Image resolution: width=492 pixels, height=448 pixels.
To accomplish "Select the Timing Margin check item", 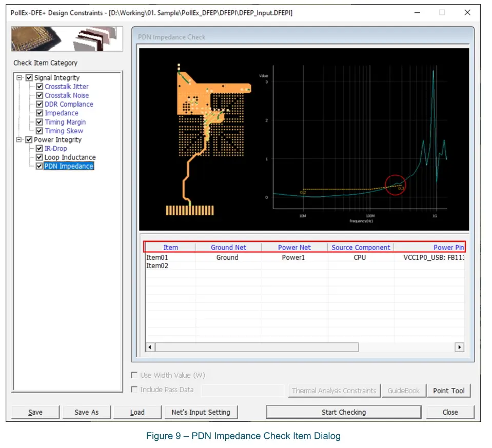I will (65, 122).
